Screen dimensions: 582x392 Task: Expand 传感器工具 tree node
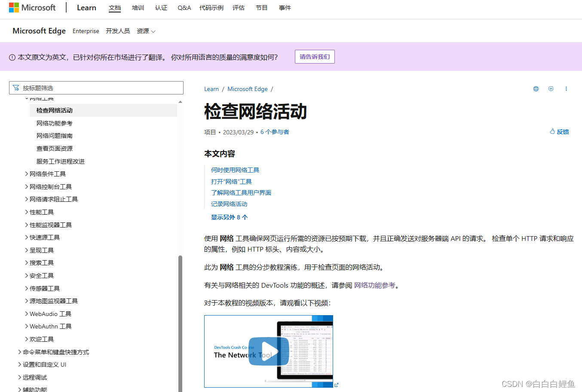[x=27, y=289]
